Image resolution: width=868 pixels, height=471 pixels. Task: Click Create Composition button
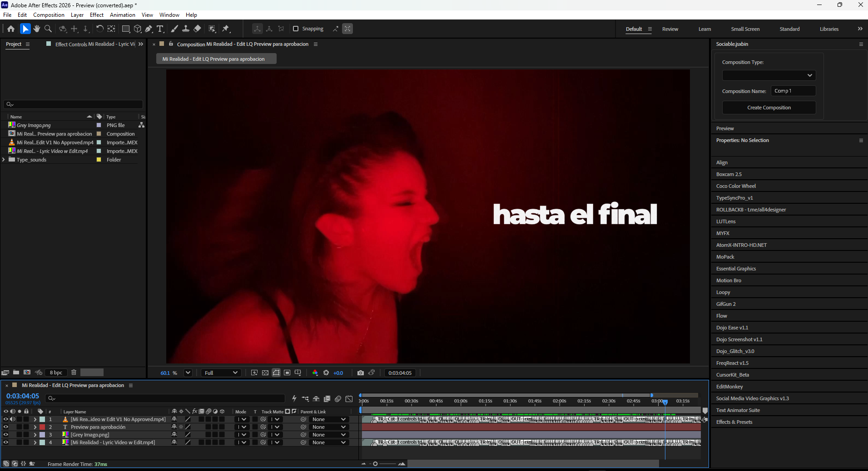(769, 108)
